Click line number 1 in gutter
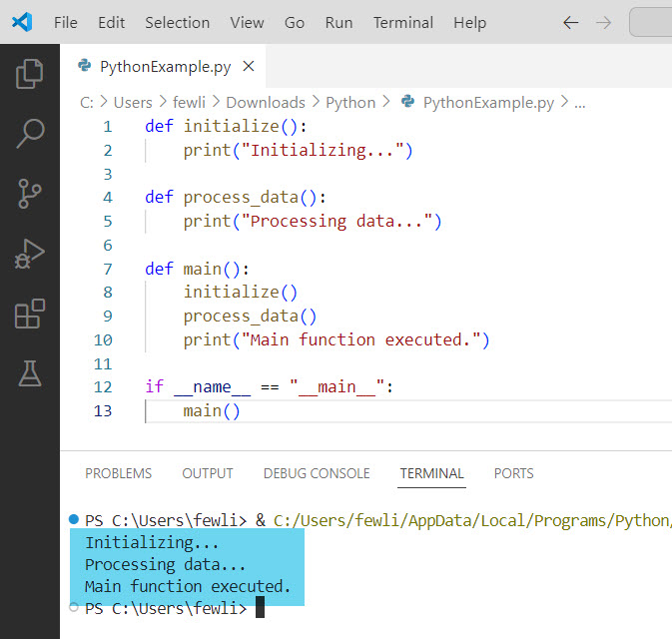 pyautogui.click(x=108, y=127)
